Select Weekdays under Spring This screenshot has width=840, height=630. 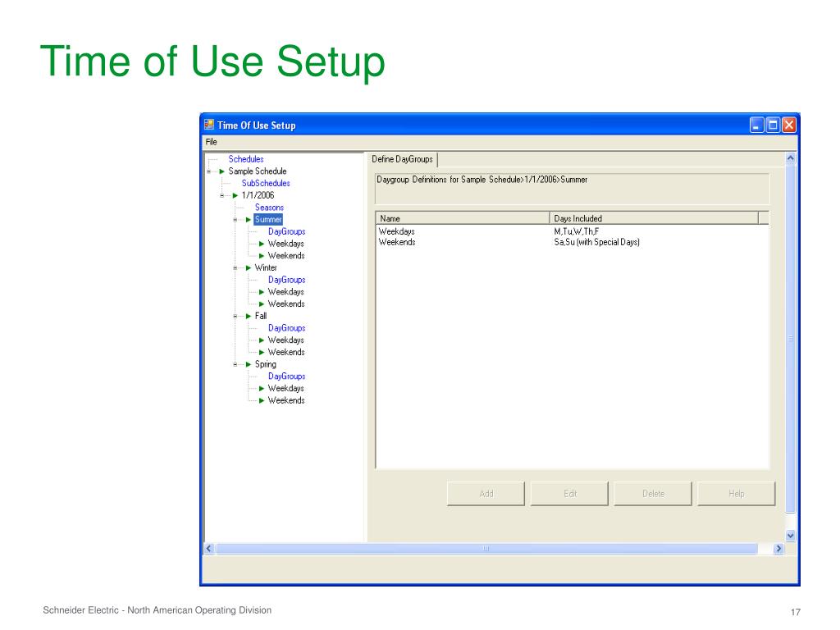(286, 388)
